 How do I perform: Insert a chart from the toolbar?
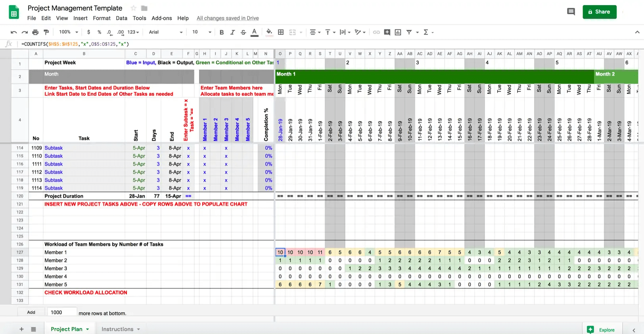(x=398, y=32)
